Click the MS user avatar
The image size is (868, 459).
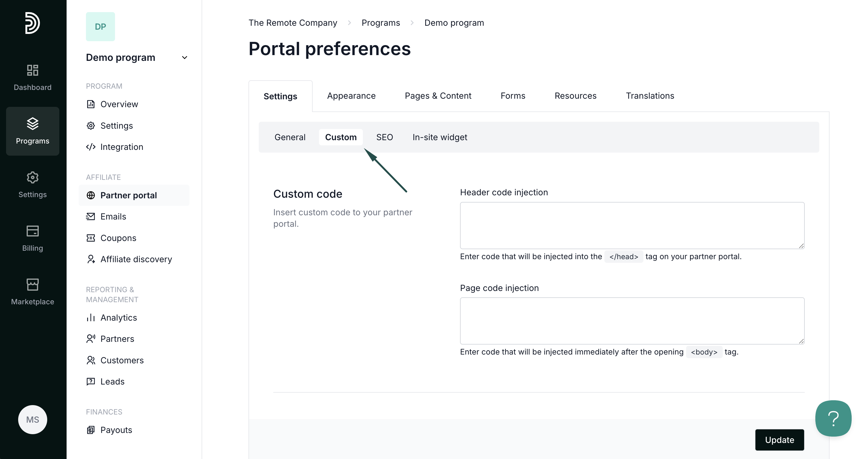tap(32, 420)
